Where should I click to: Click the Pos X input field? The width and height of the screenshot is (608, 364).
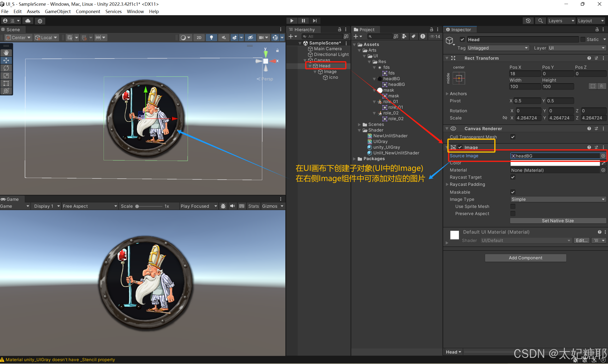pyautogui.click(x=525, y=74)
